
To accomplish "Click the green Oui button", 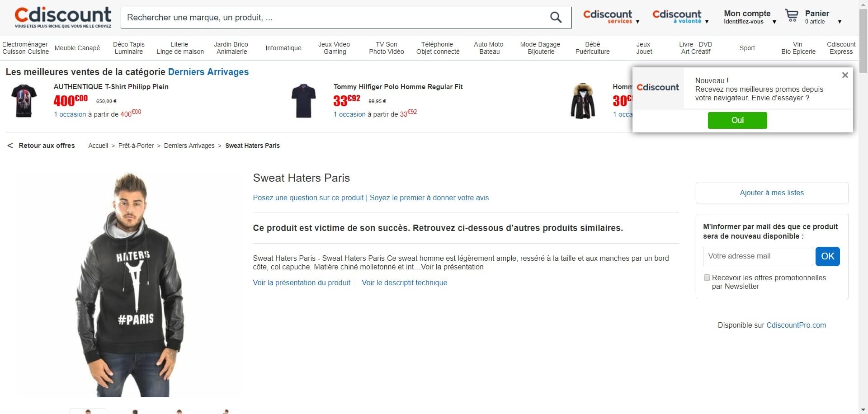I will click(737, 120).
